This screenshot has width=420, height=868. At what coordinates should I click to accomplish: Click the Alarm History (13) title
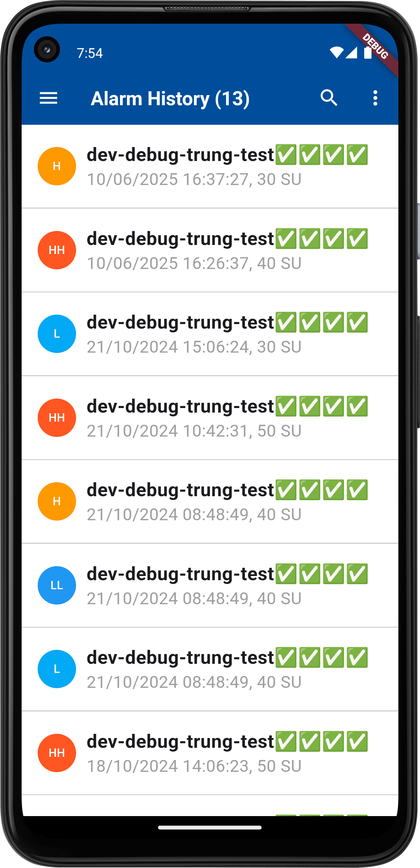(x=170, y=99)
